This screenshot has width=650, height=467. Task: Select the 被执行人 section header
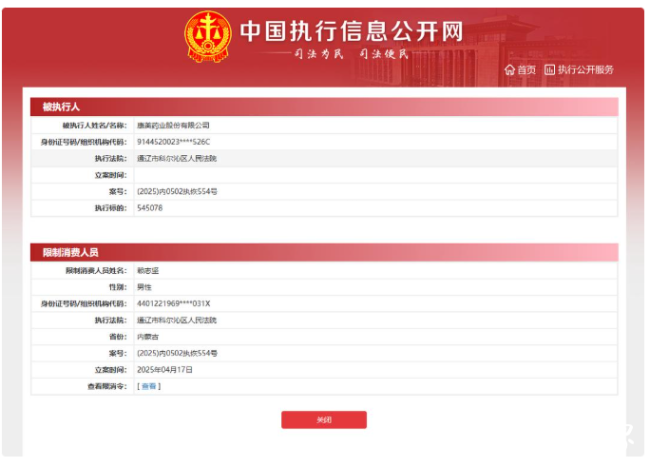point(61,106)
